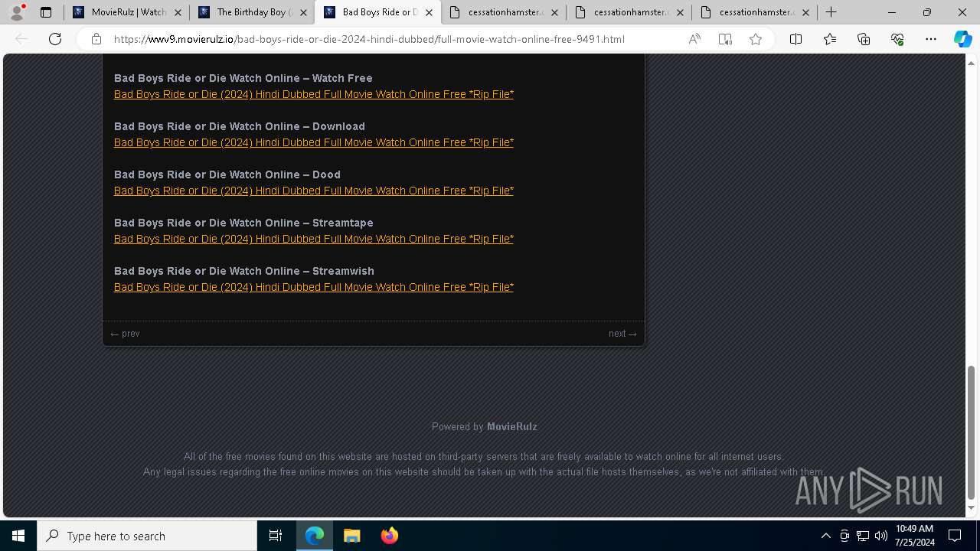This screenshot has height=551, width=980.
Task: Open File Explorer taskbar icon
Action: click(x=351, y=536)
